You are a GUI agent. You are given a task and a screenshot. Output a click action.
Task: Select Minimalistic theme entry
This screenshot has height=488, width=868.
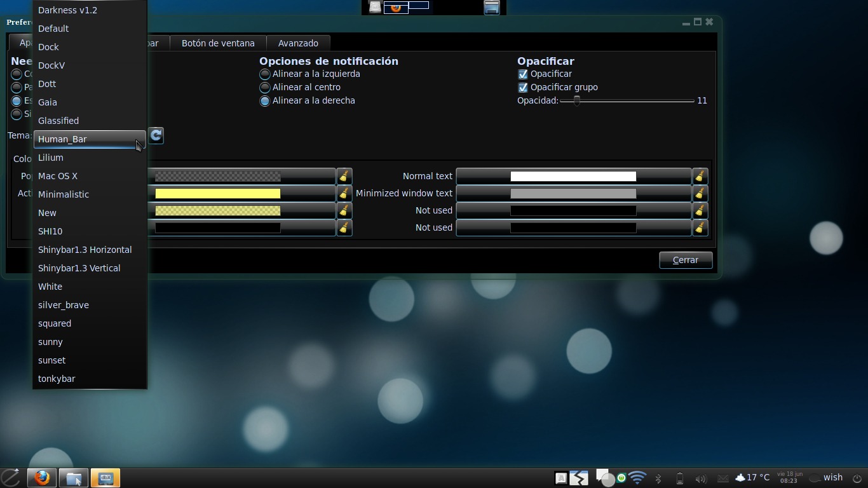(x=90, y=194)
